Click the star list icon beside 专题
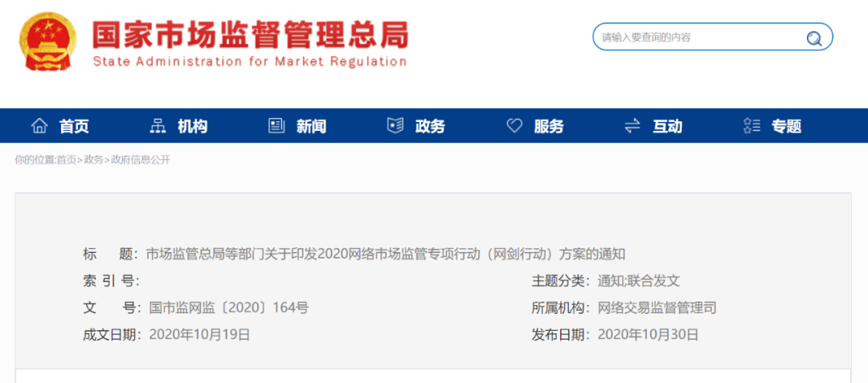868x383 pixels. [x=751, y=126]
